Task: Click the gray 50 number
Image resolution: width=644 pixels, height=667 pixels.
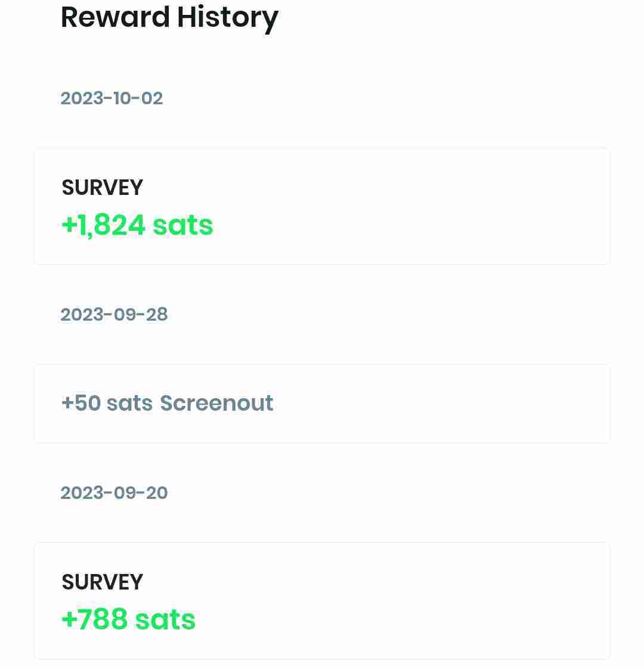Action: pos(88,404)
